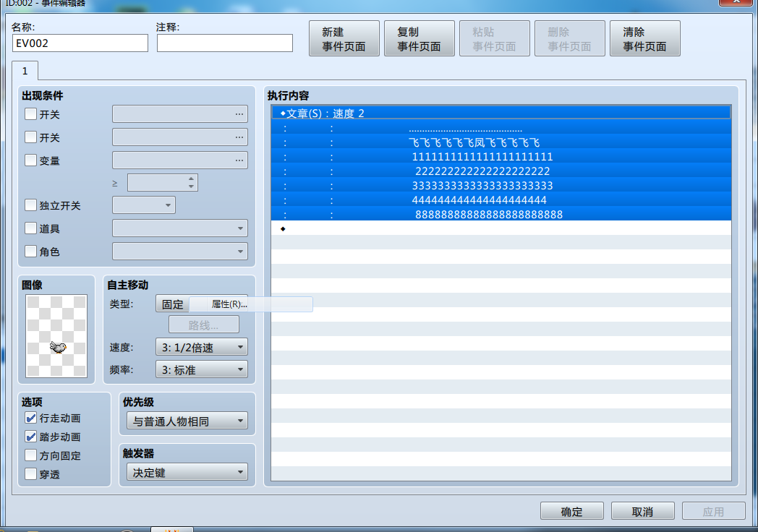Select the 飞飞飞飞飞飞凤飞飞飞飞飞 text row
758x532 pixels.
(501, 142)
